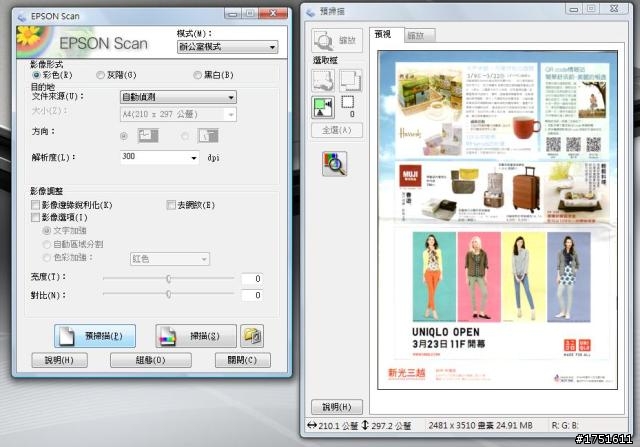The image size is (640, 447).
Task: Click 說明(H) help in preview window
Action: pyautogui.click(x=337, y=407)
